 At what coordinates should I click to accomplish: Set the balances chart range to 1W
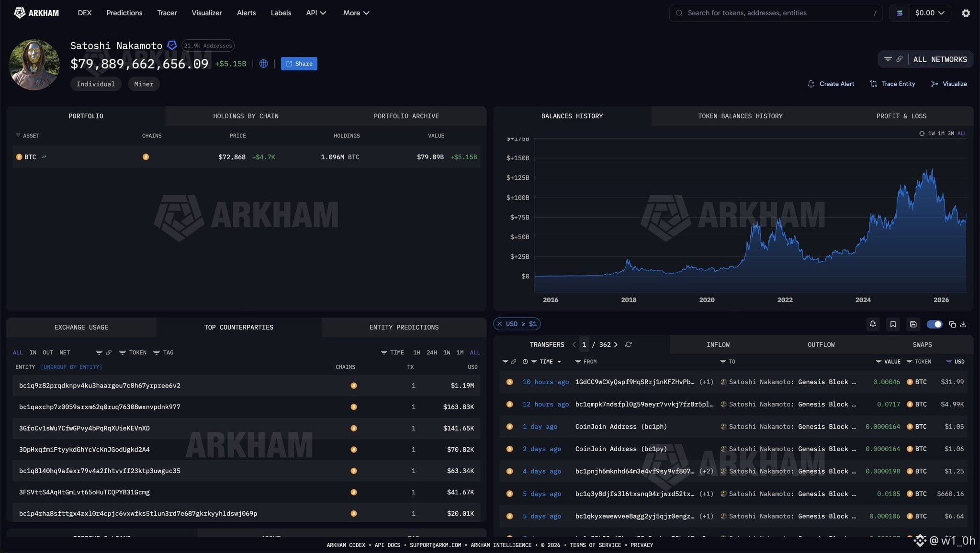931,133
